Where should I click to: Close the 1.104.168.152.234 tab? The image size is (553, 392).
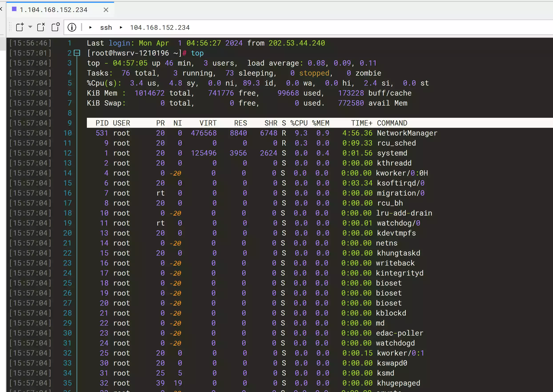[x=106, y=10]
